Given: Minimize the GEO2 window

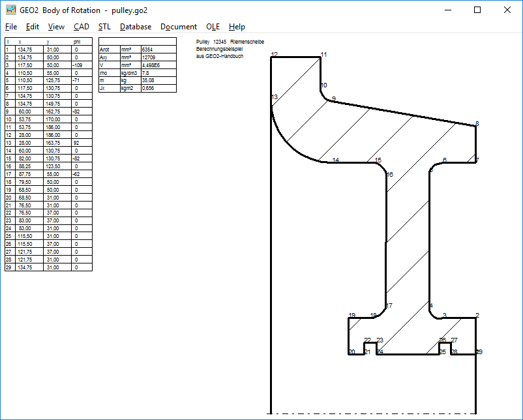Looking at the screenshot, I should point(447,10).
